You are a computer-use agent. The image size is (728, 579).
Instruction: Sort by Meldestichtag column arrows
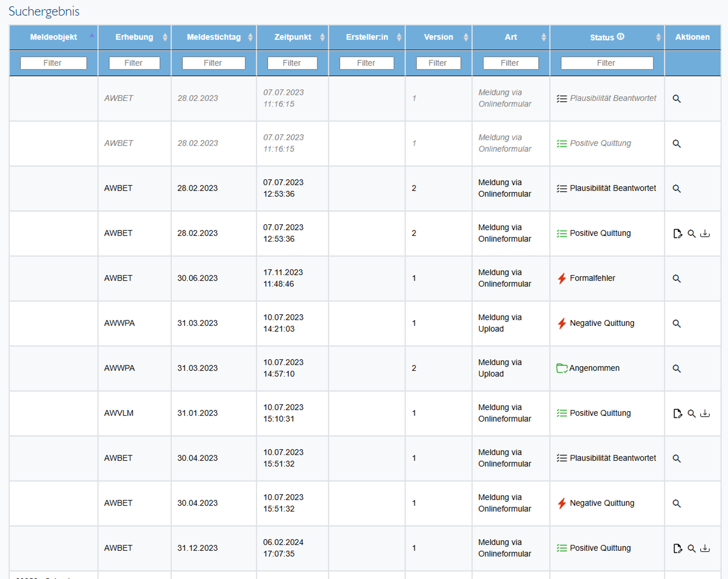click(x=250, y=37)
